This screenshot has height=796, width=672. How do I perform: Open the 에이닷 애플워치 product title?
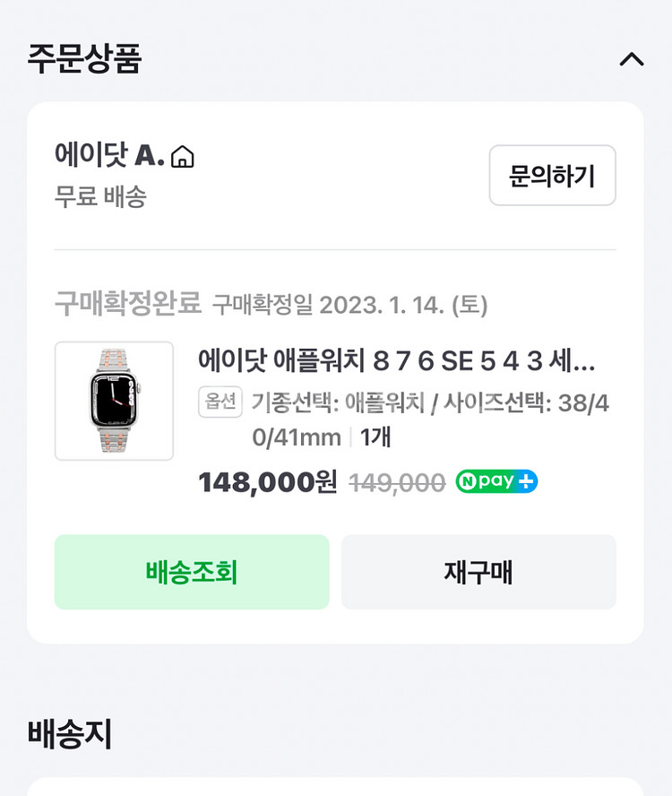tap(396, 361)
